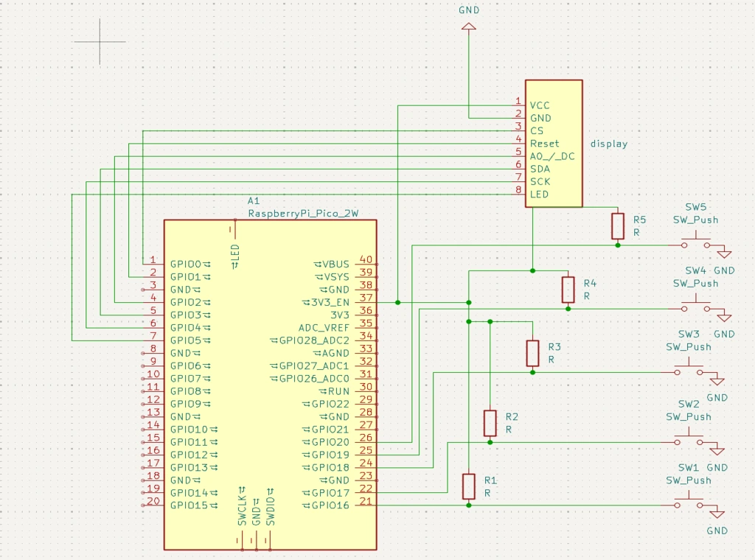Select the R2 resistor symbol
The height and width of the screenshot is (560, 755).
490,424
